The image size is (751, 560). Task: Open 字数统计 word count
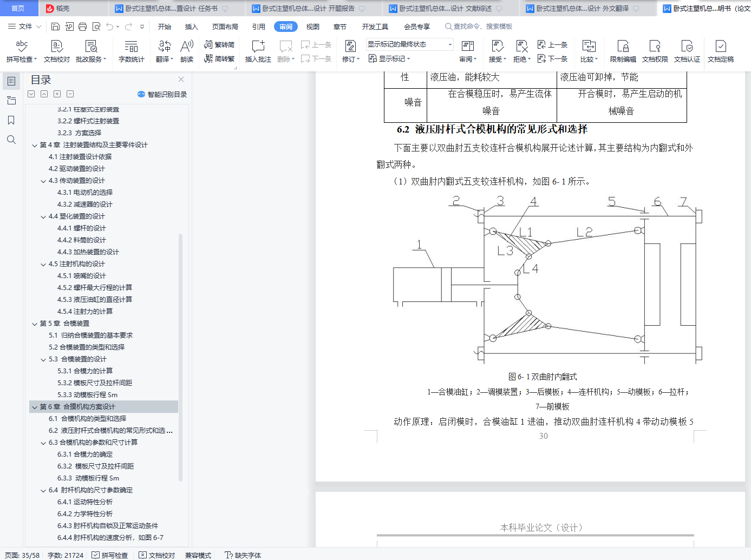[x=132, y=51]
